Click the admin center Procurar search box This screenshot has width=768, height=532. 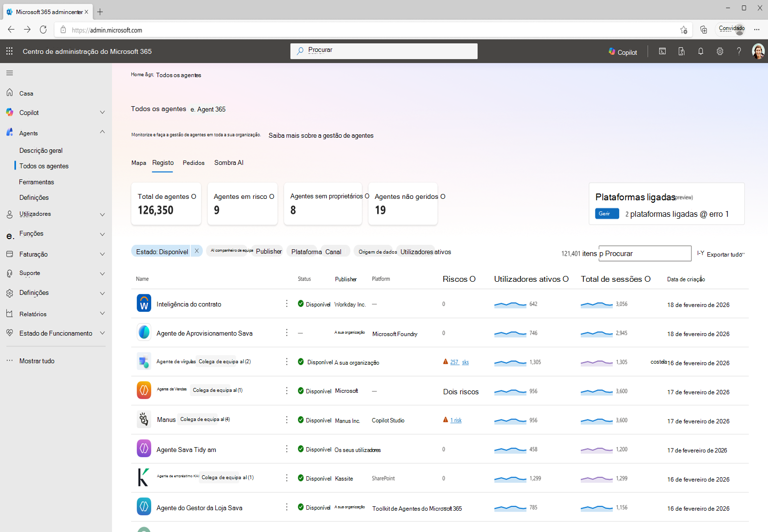click(x=384, y=51)
